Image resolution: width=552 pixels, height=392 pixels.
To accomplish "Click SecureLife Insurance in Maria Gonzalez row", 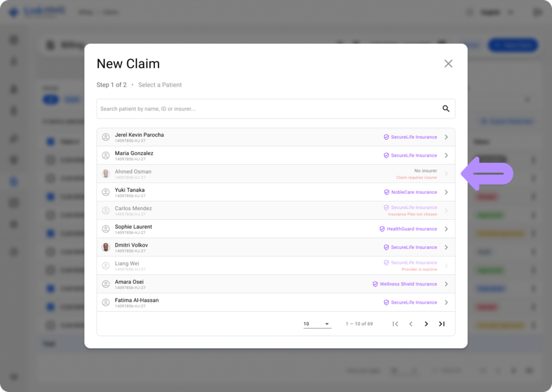I will coord(414,156).
